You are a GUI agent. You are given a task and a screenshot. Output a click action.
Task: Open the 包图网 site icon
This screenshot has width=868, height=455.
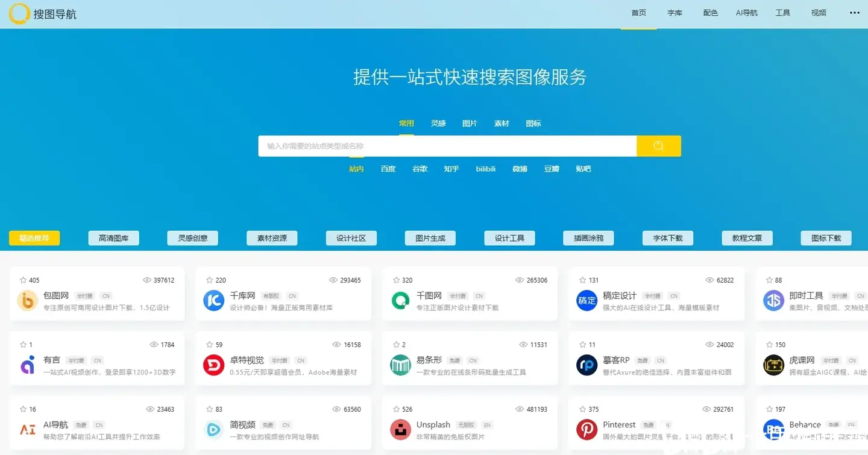pos(28,301)
